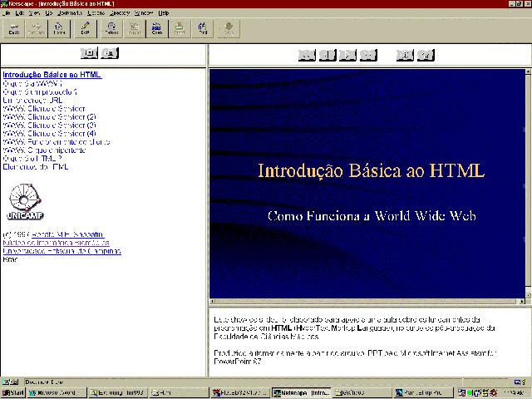Click the fifth slide navigation button
532x399 pixels.
[x=405, y=56]
